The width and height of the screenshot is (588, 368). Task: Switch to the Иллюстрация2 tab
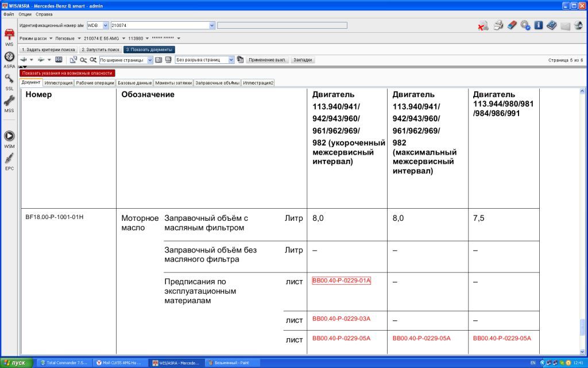[258, 83]
